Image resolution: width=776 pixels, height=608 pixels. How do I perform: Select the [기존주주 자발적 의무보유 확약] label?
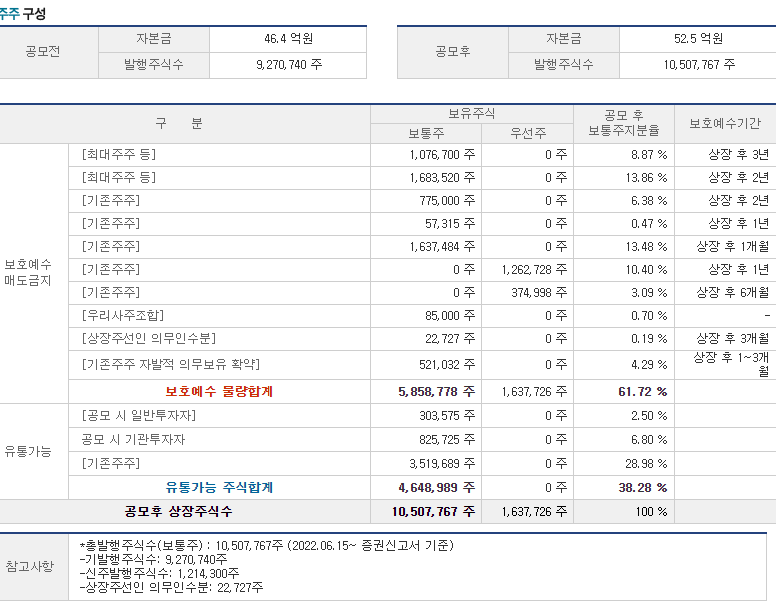(170, 365)
